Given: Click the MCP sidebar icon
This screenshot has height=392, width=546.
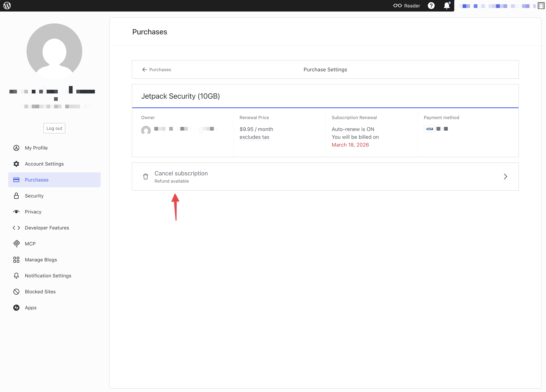Looking at the screenshot, I should (x=16, y=244).
